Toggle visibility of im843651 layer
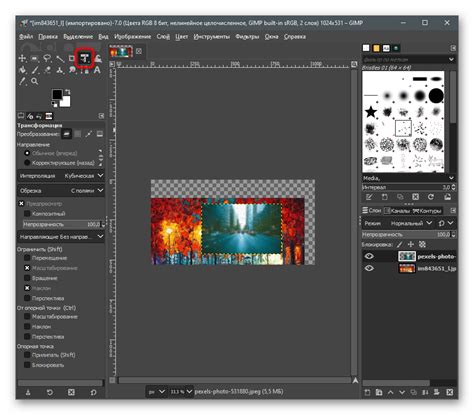 click(369, 268)
